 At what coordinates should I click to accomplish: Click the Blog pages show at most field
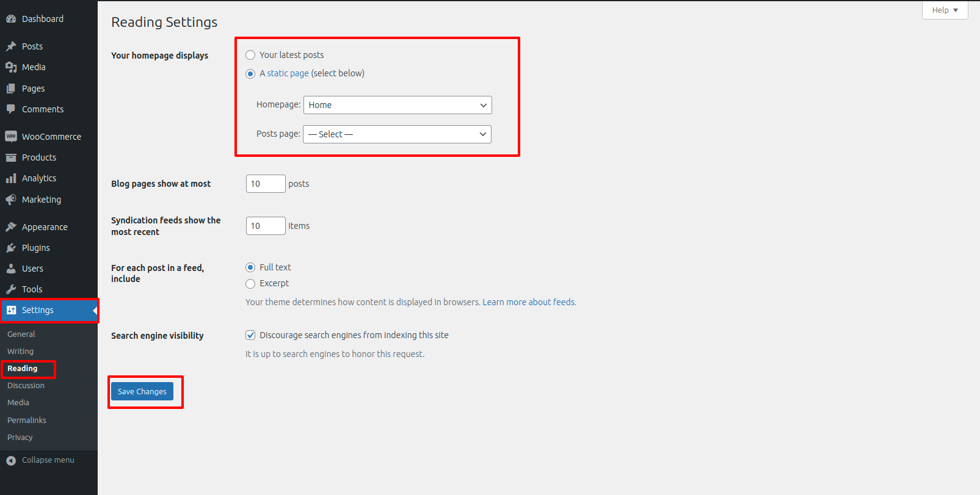265,184
